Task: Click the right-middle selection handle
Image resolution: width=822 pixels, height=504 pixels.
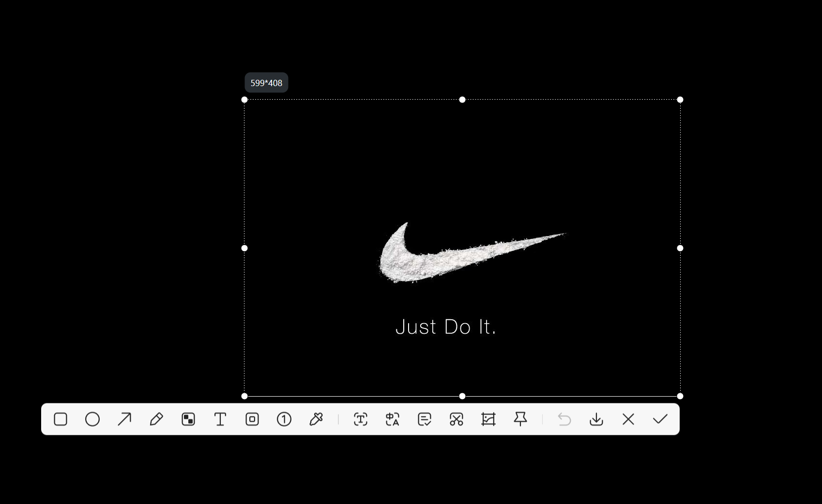Action: click(680, 248)
